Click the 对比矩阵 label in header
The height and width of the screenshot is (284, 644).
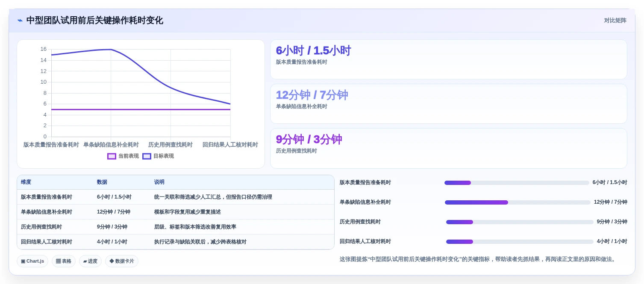615,20
